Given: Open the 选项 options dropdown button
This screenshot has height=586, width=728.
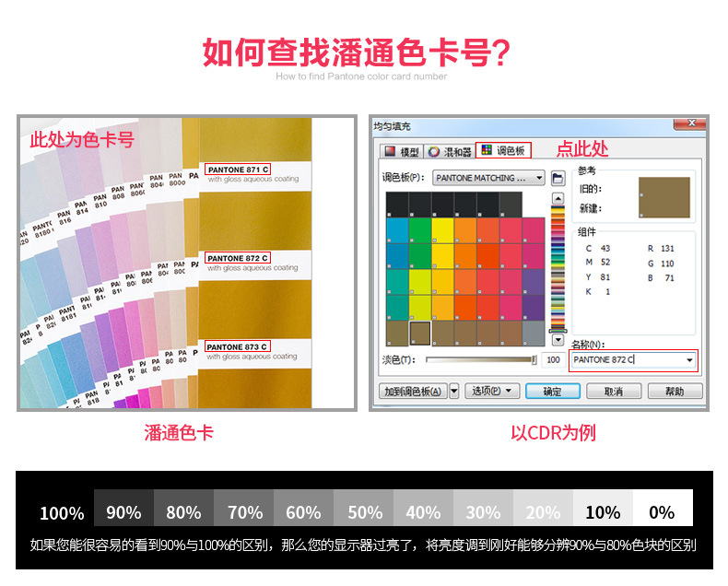Looking at the screenshot, I should [x=492, y=391].
